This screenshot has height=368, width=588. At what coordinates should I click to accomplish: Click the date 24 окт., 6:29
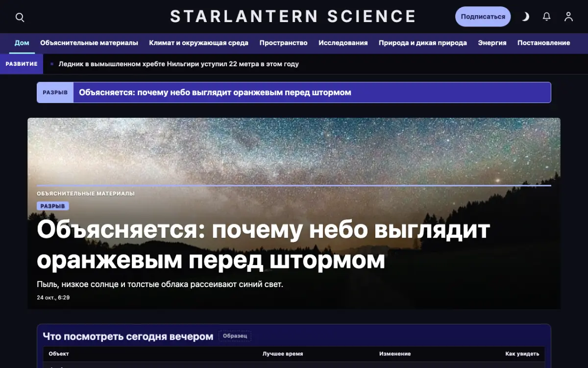(53, 298)
